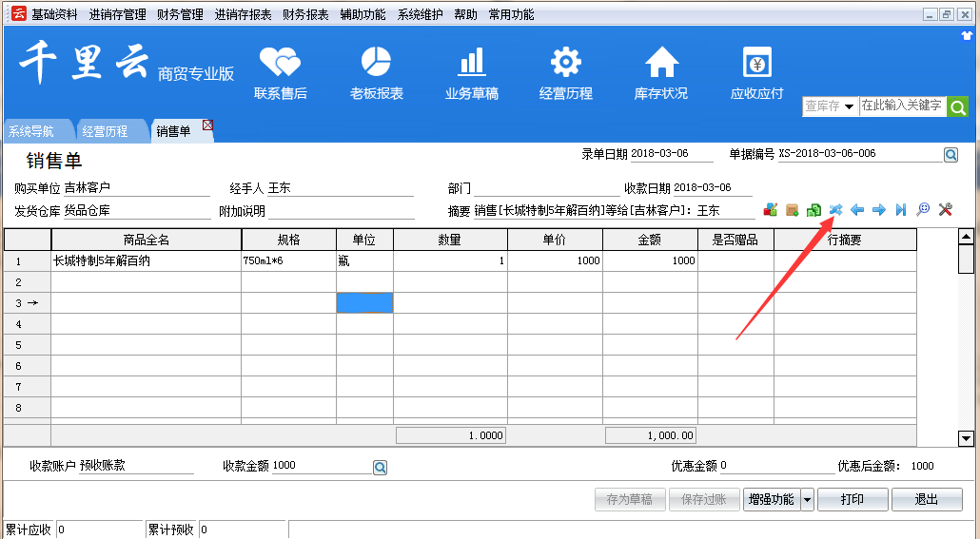This screenshot has height=539, width=980.
Task: Switch to the 经营历程 tab
Action: (x=105, y=131)
